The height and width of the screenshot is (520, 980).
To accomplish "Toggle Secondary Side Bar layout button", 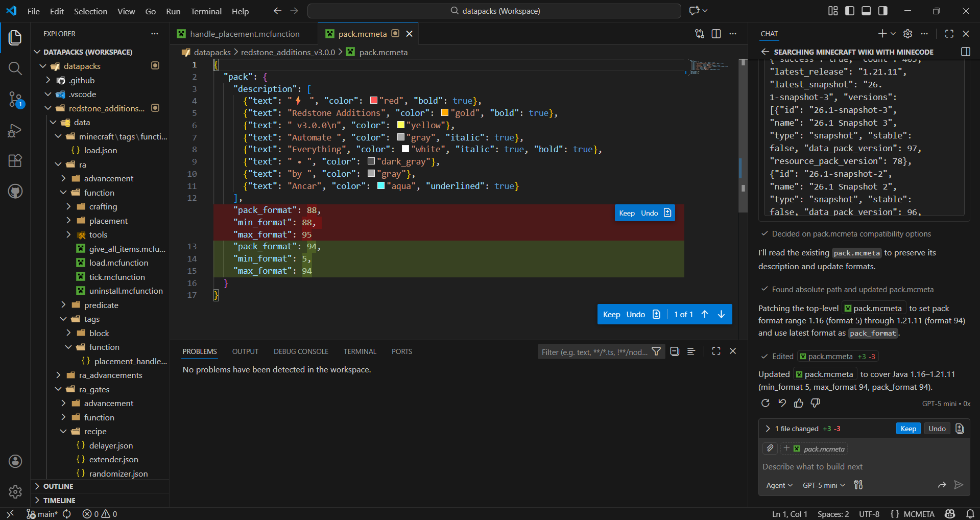I will click(x=883, y=11).
